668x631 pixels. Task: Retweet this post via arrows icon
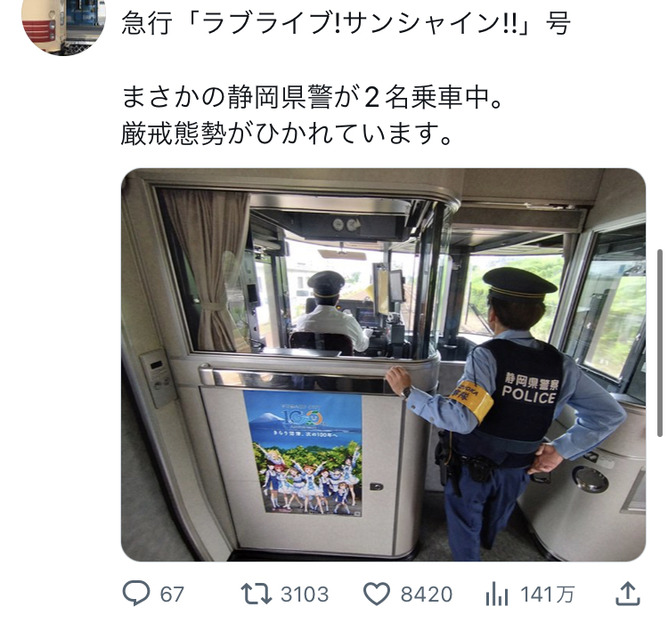pyautogui.click(x=256, y=594)
